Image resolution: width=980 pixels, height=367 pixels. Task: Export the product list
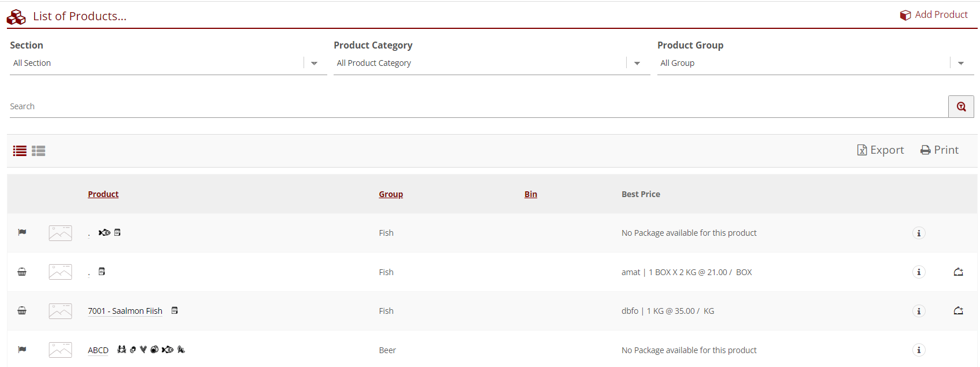pyautogui.click(x=880, y=150)
